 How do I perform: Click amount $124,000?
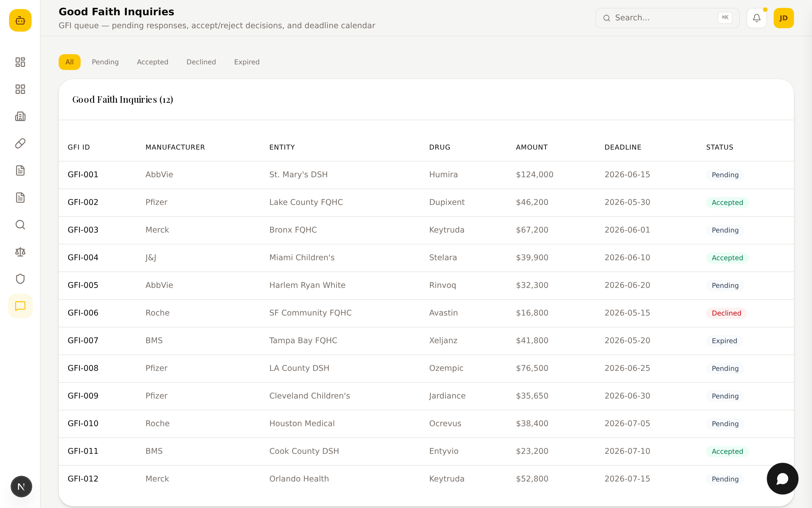[535, 175]
